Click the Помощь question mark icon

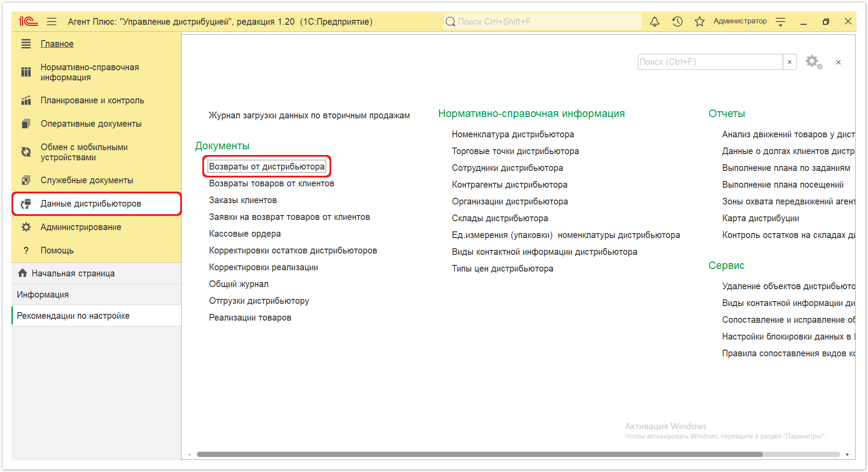tap(26, 250)
